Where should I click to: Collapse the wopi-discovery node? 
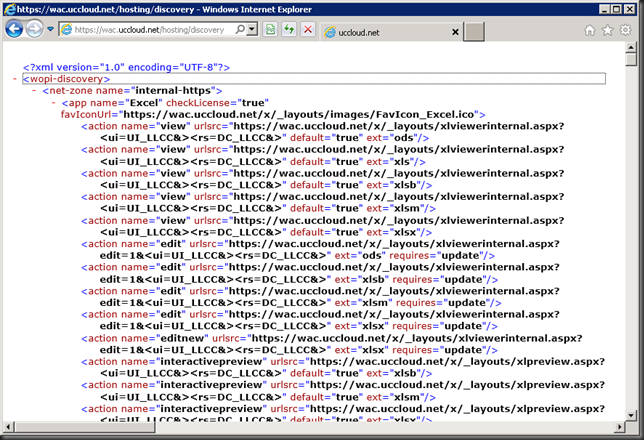[15, 79]
